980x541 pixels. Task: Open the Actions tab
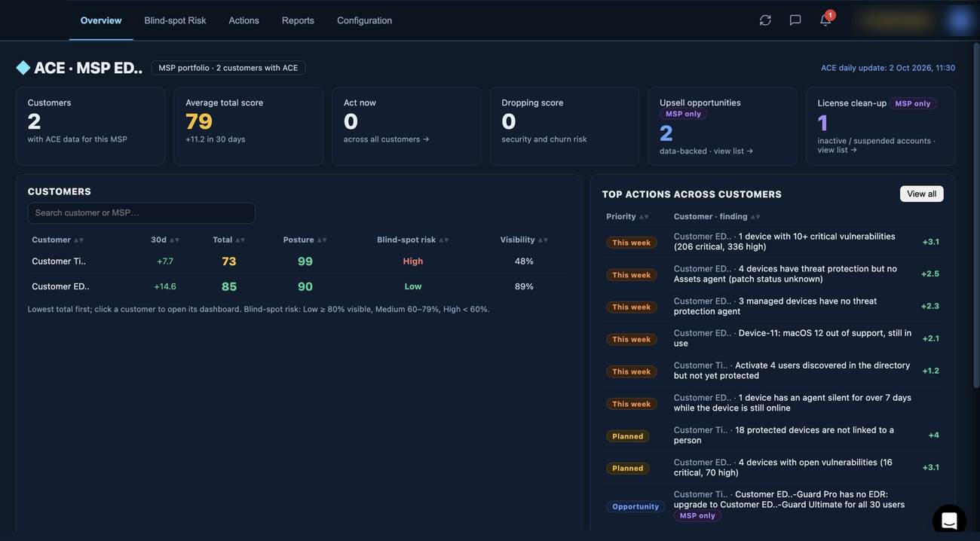pyautogui.click(x=244, y=20)
